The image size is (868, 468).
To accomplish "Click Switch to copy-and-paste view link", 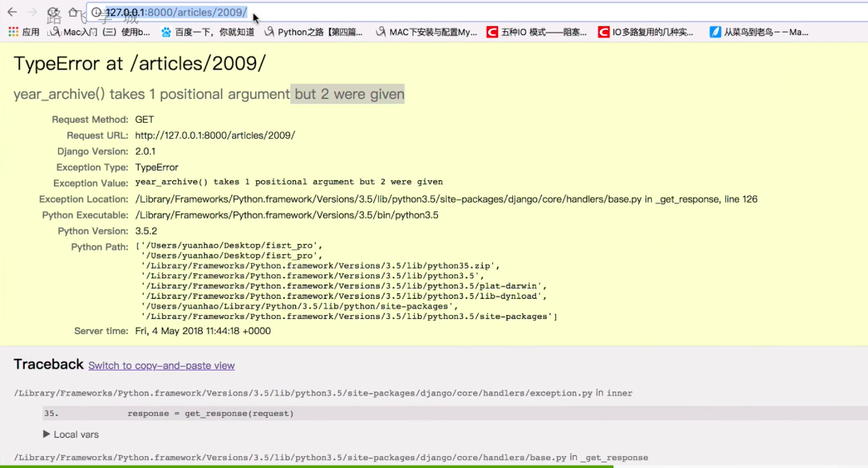I will pyautogui.click(x=162, y=366).
